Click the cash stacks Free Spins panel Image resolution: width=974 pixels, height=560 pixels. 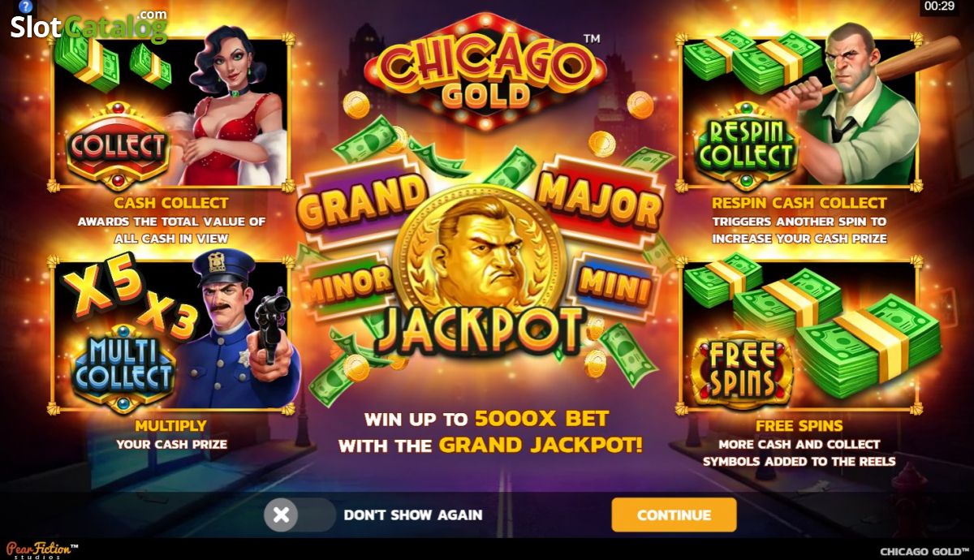[x=799, y=334]
